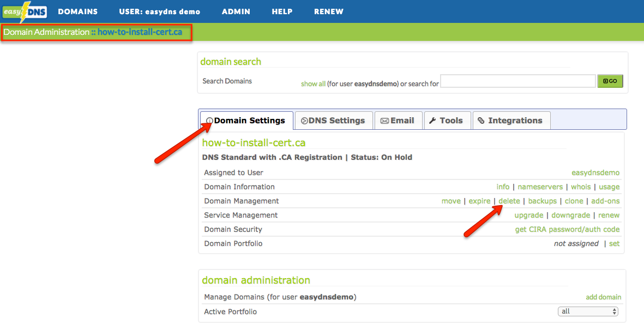
Task: Open the whois link
Action: 581,187
